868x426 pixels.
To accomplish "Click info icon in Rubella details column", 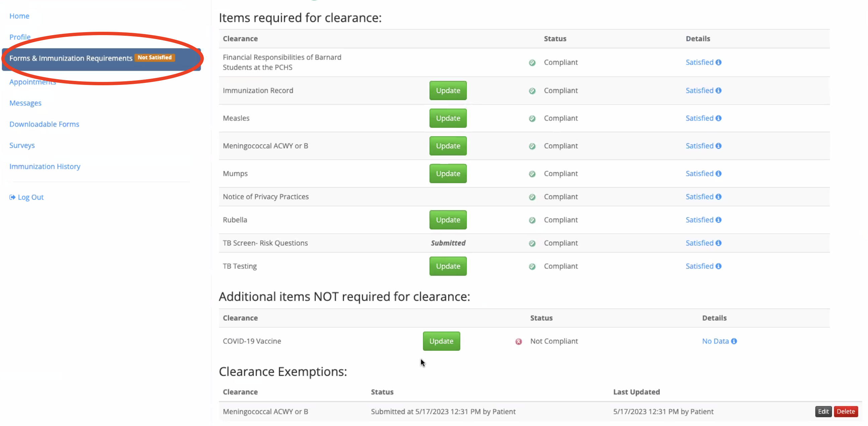I will point(718,220).
